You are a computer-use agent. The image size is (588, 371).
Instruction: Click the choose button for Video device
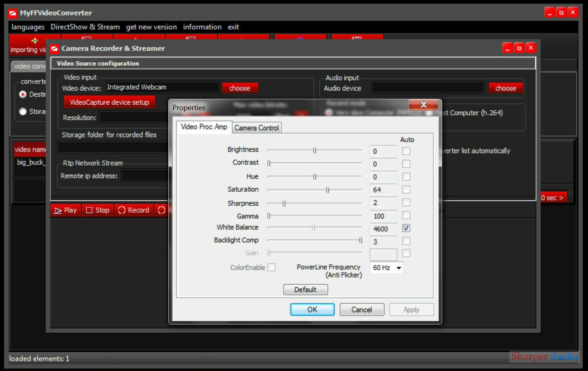pyautogui.click(x=240, y=88)
